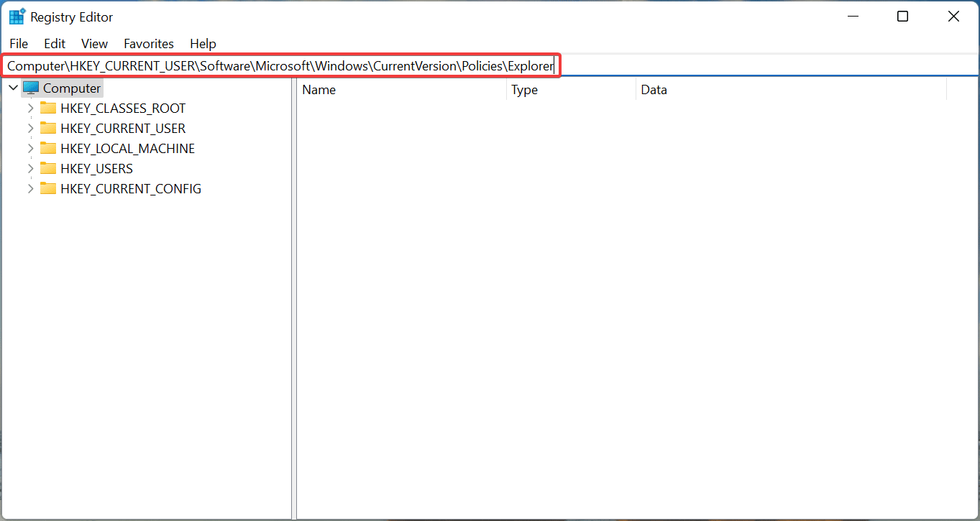Open the Edit menu

pyautogui.click(x=55, y=44)
